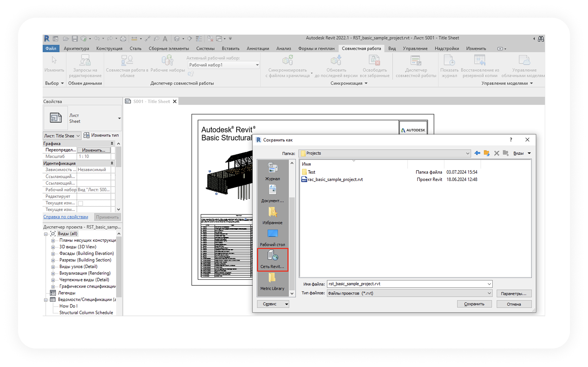
Task: Click the Сохранить button
Action: coord(474,304)
